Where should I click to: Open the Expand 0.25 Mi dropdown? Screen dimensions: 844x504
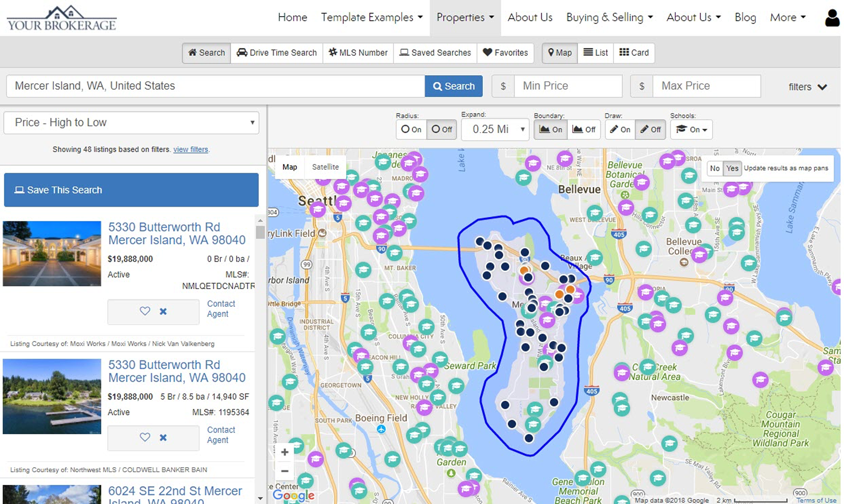495,130
